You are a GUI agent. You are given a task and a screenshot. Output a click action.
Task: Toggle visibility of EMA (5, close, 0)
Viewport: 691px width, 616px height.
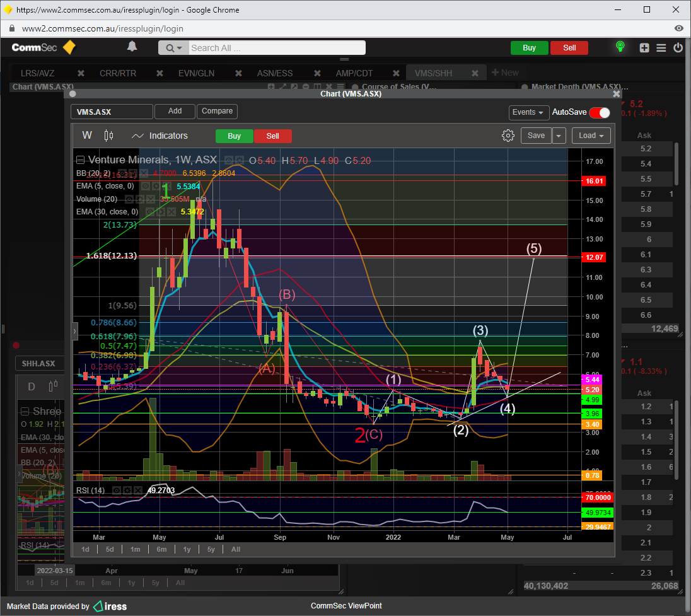146,187
